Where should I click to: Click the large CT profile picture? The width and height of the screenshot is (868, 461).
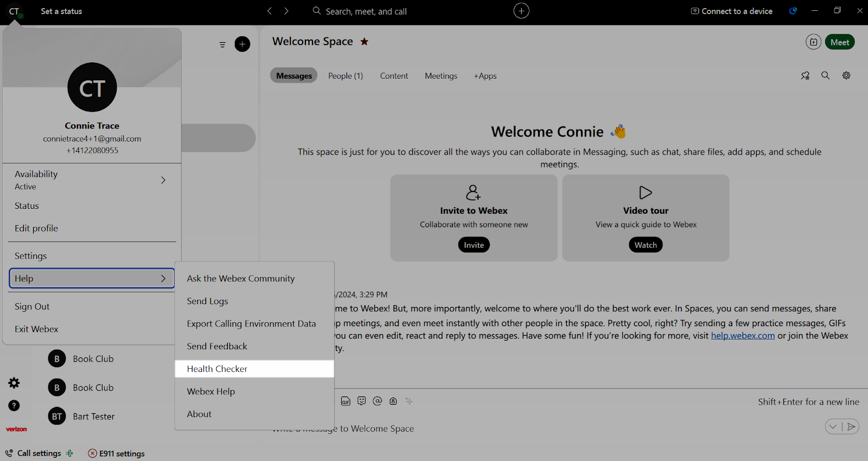pyautogui.click(x=92, y=87)
